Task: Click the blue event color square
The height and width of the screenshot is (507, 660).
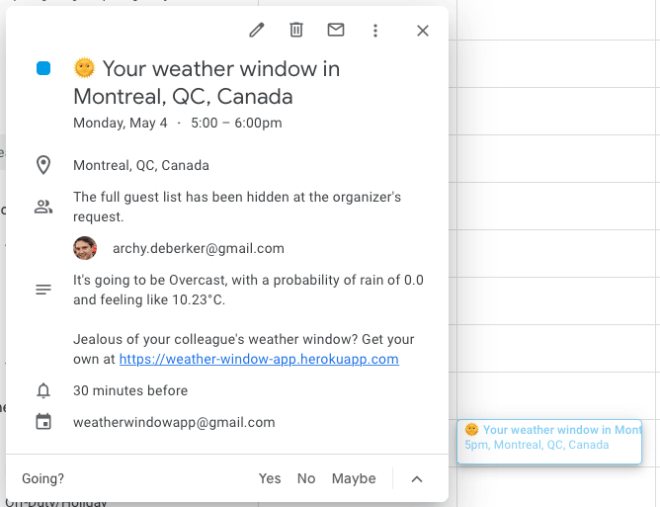Action: tap(43, 69)
